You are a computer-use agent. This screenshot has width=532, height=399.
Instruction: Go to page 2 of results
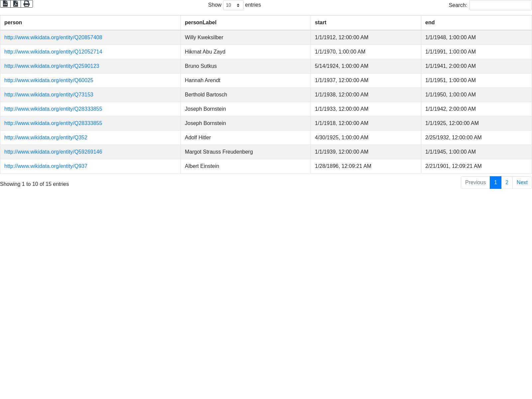point(507,183)
